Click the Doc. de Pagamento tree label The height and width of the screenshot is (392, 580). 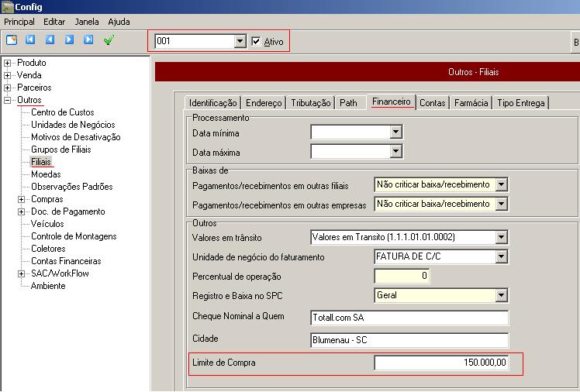coord(68,211)
